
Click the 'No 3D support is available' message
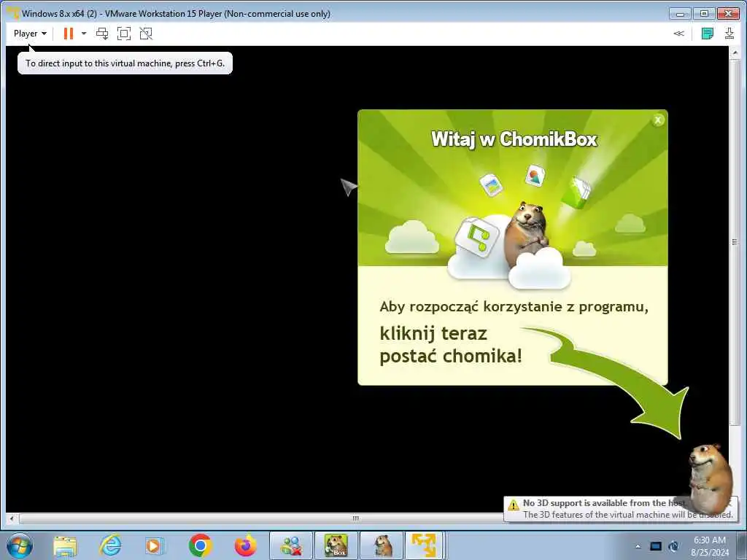pos(605,503)
